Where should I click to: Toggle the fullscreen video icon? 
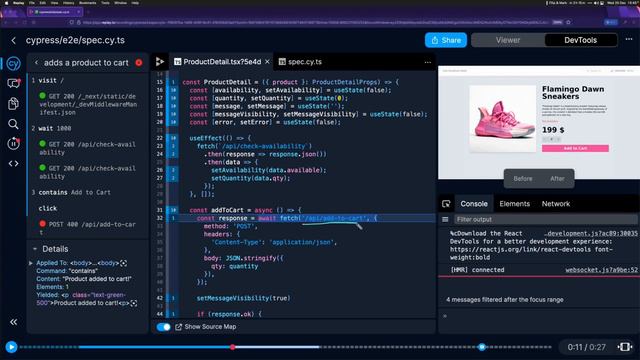pyautogui.click(x=624, y=347)
